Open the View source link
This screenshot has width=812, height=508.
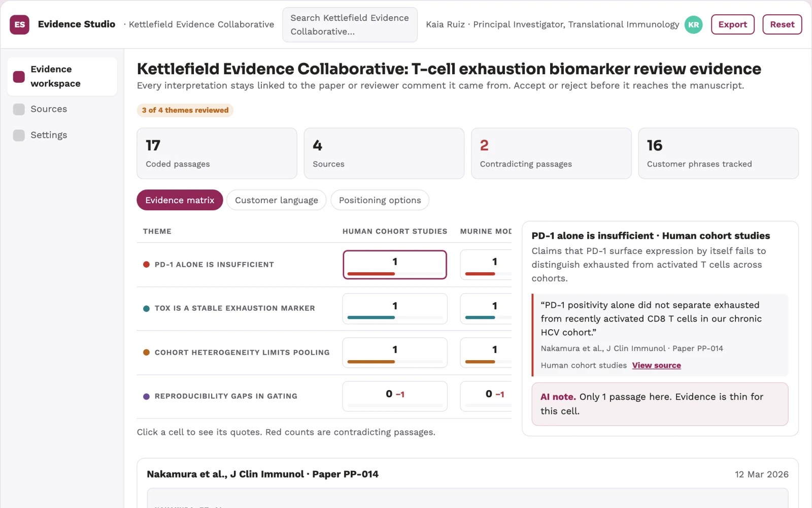656,365
